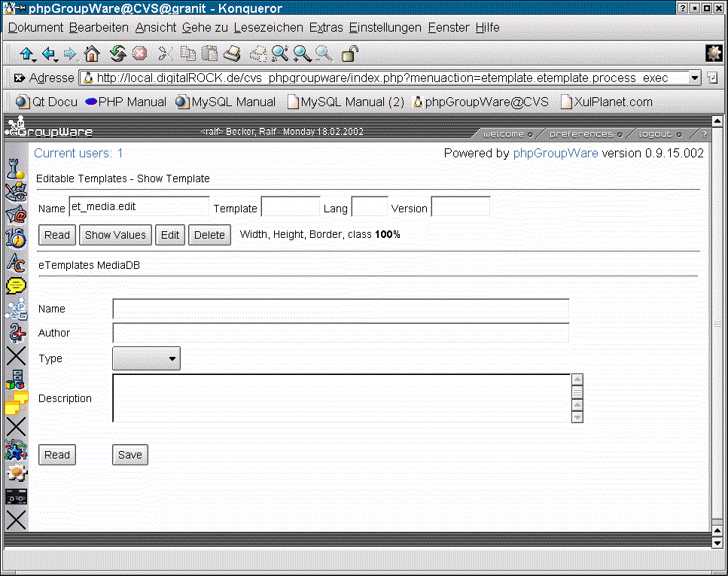Open the 'AC' letters sidebar icon
The image size is (728, 576).
(x=16, y=263)
